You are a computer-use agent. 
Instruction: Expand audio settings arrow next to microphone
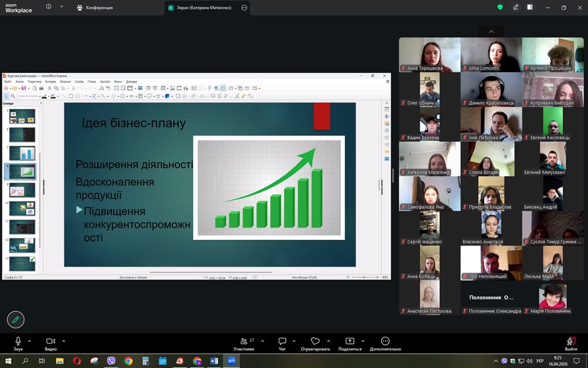pyautogui.click(x=31, y=340)
